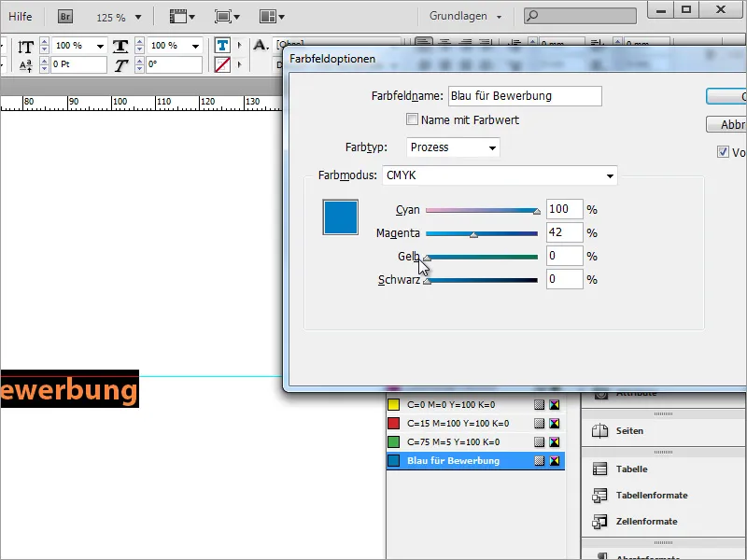This screenshot has width=747, height=560.
Task: Click the Farbfeldname input field
Action: [x=525, y=96]
